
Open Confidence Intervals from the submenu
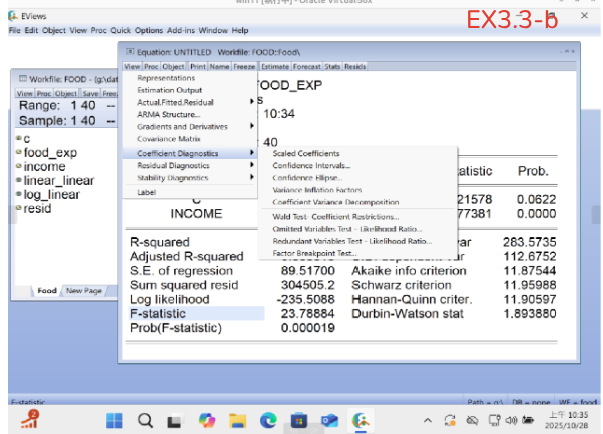(311, 166)
